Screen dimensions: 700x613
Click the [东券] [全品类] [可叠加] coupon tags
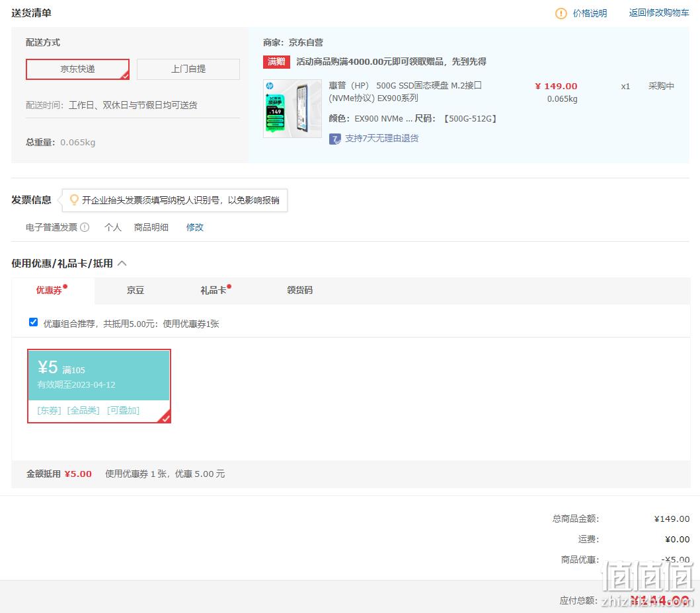(x=89, y=410)
